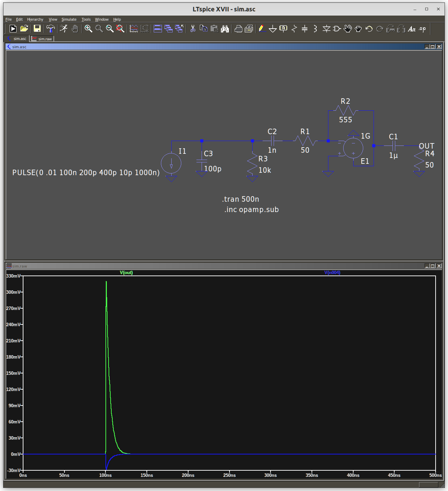Find with the binoculars icon
The width and height of the screenshot is (448, 491).
tap(225, 29)
